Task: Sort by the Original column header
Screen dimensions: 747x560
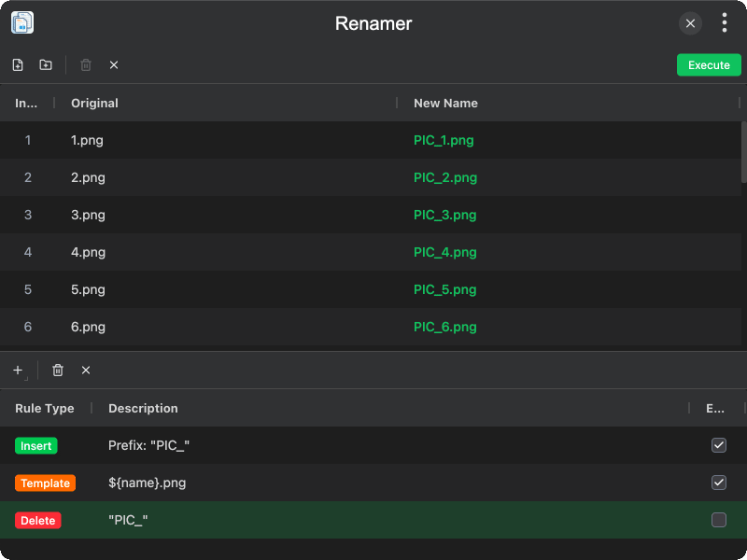Action: pos(93,103)
